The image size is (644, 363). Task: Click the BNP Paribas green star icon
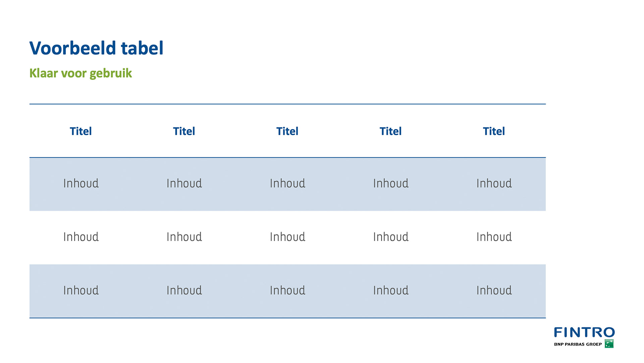click(x=609, y=344)
